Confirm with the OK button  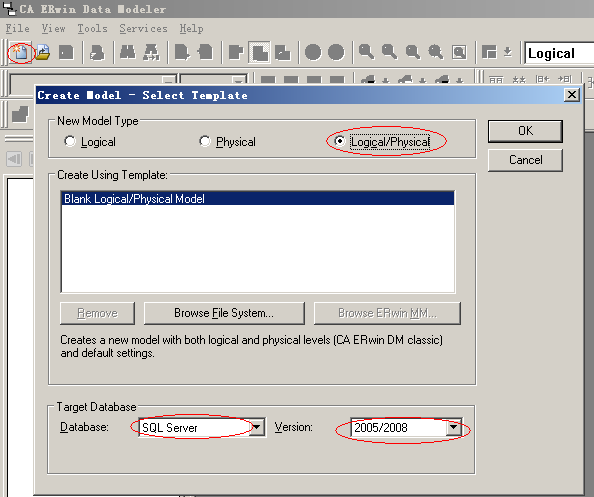525,131
